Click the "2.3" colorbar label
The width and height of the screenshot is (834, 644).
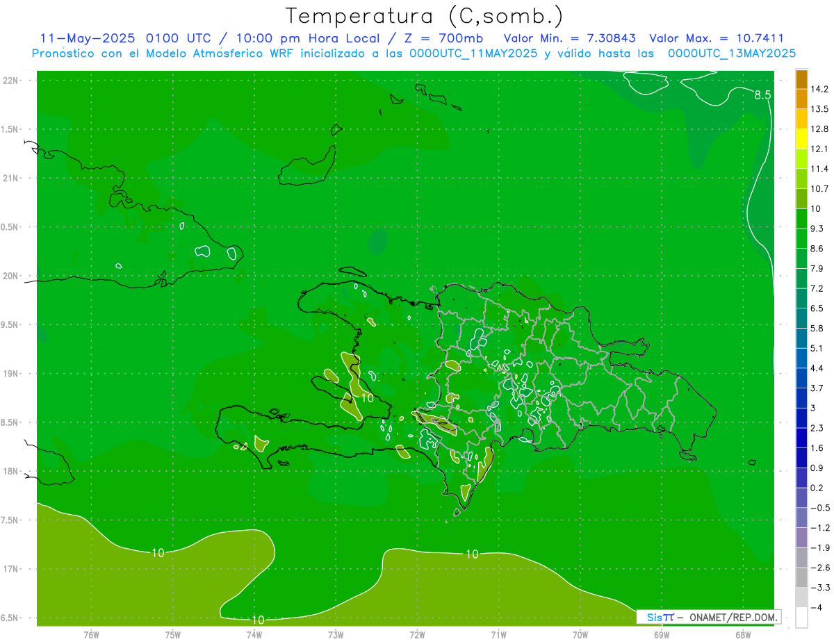point(817,428)
